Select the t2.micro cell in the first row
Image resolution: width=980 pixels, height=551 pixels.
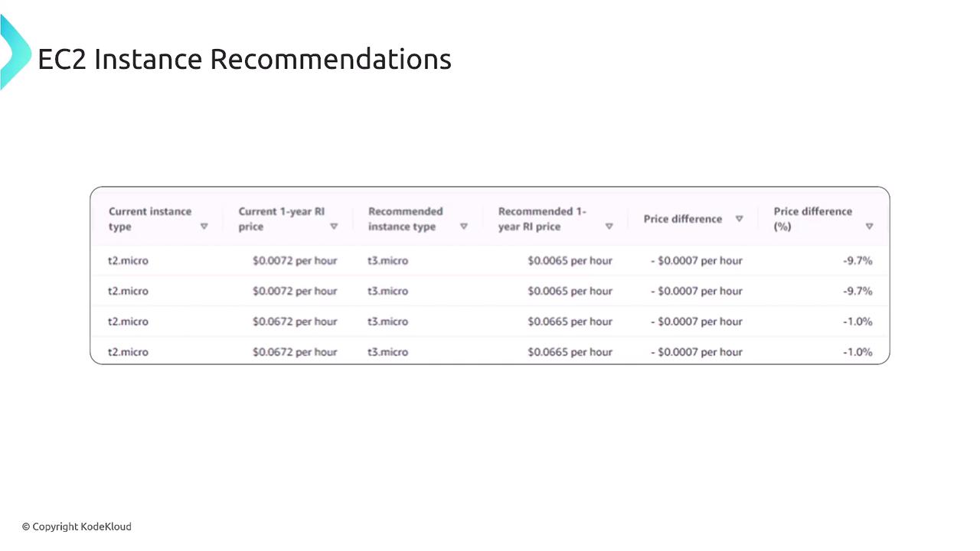[128, 260]
